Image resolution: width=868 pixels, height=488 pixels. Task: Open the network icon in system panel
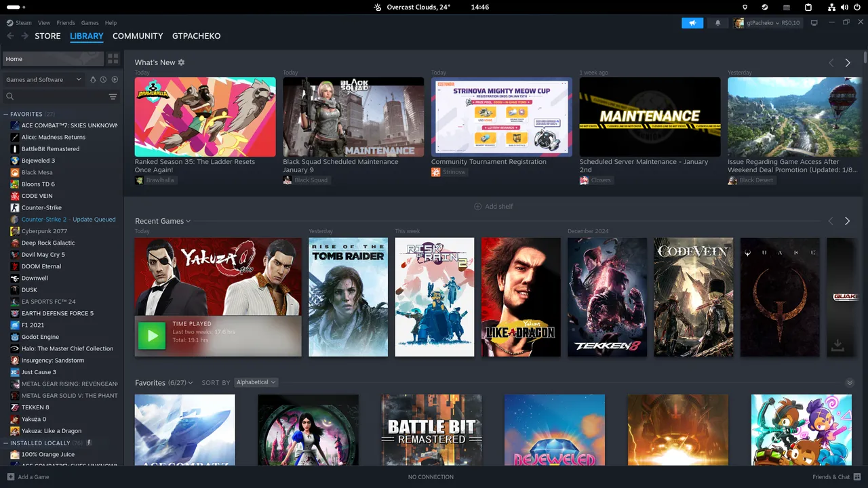coord(832,7)
